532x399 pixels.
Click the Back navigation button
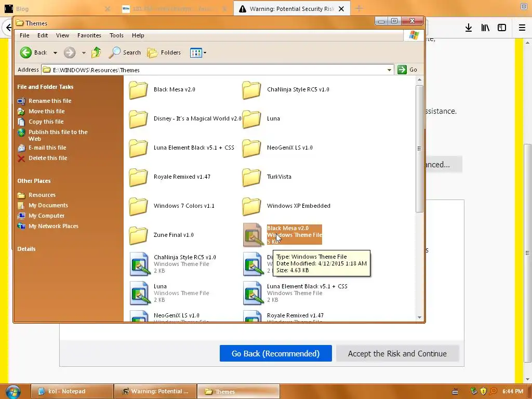tap(33, 52)
